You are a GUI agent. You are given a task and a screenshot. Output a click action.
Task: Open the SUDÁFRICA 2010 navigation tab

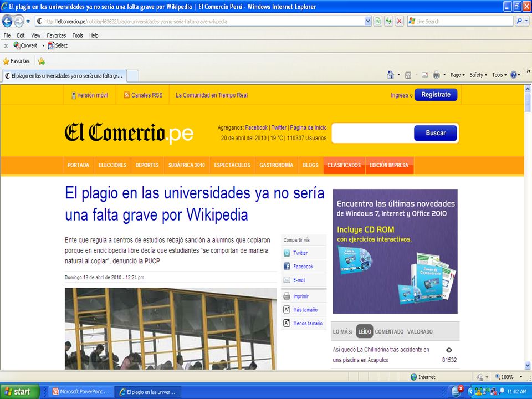tap(187, 165)
